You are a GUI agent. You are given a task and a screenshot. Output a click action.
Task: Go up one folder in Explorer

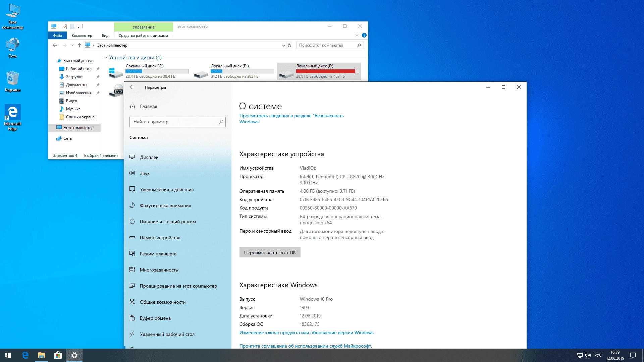point(79,45)
